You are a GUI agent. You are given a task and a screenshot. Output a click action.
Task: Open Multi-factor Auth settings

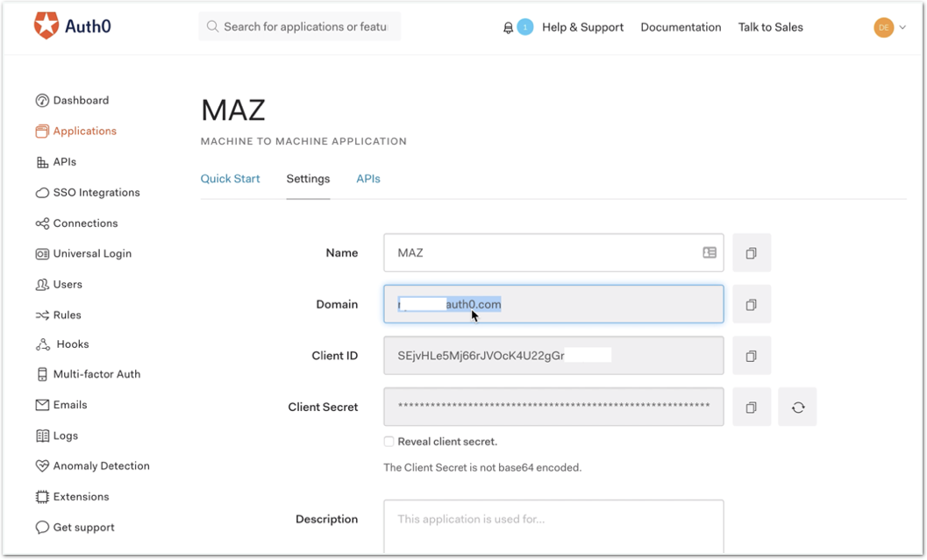pyautogui.click(x=97, y=374)
